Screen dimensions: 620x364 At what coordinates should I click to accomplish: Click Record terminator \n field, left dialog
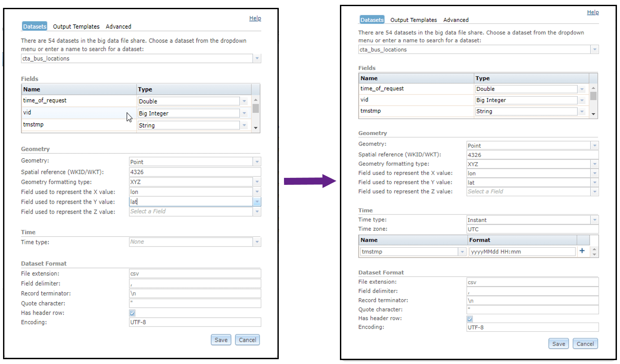[x=195, y=293]
